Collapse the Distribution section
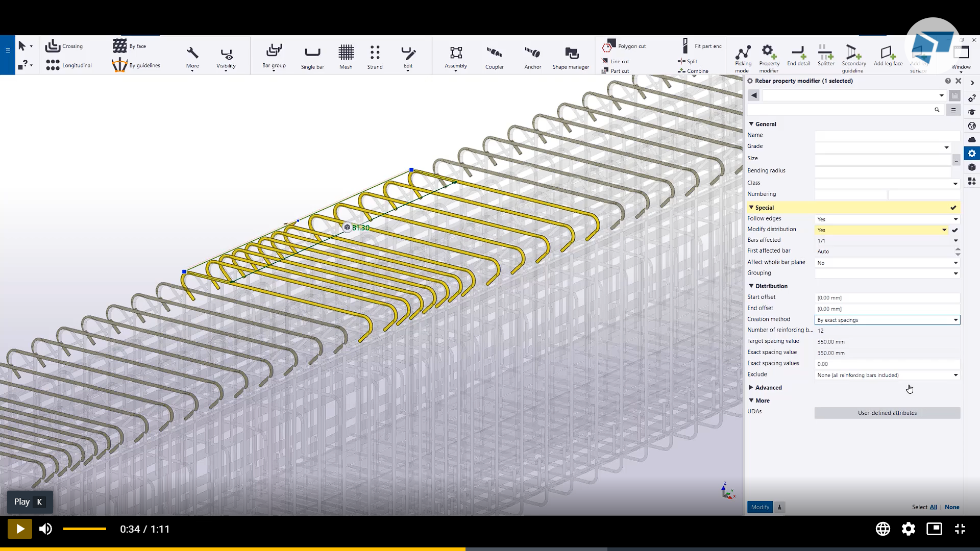This screenshot has height=551, width=980. click(751, 286)
